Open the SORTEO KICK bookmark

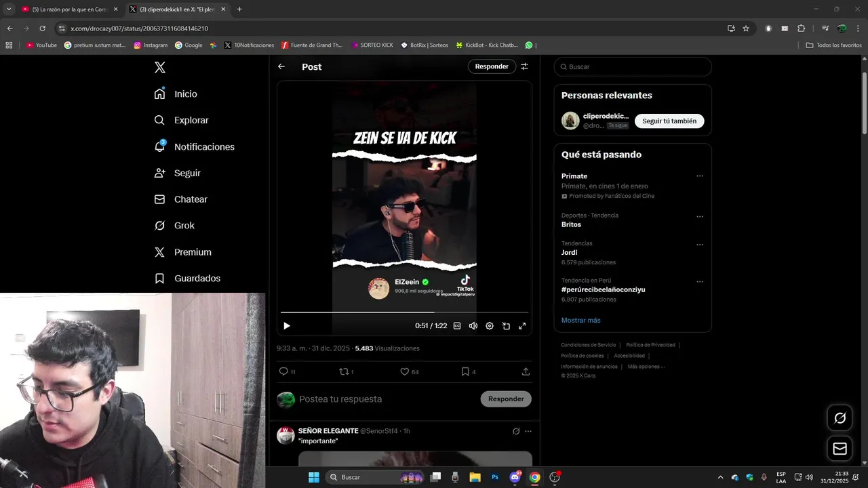point(372,45)
